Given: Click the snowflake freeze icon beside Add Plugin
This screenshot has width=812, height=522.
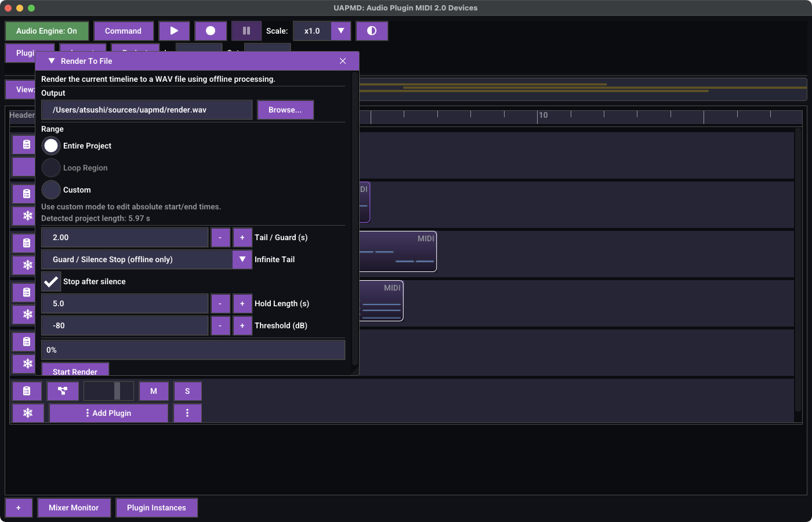Looking at the screenshot, I should click(x=28, y=413).
